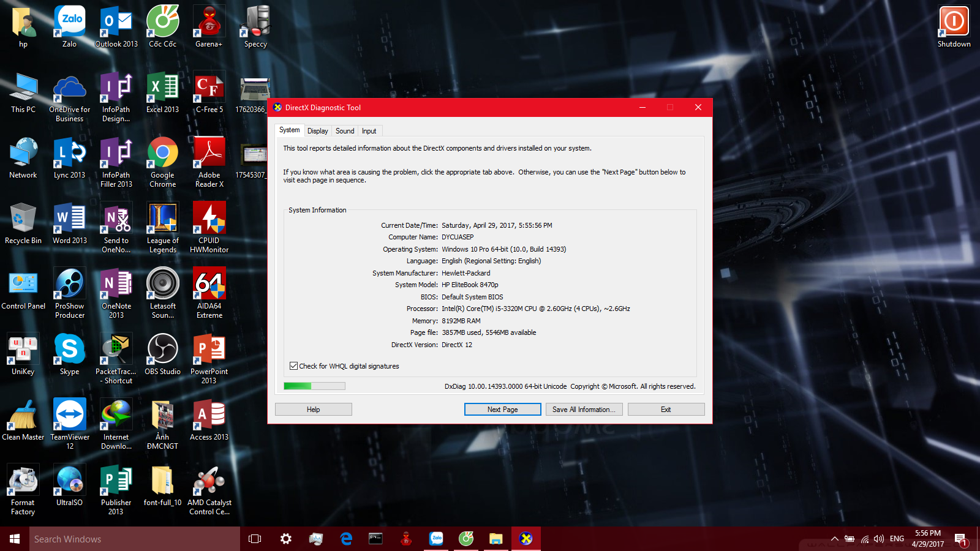Open UniKey desktop shortcut

[x=23, y=354]
